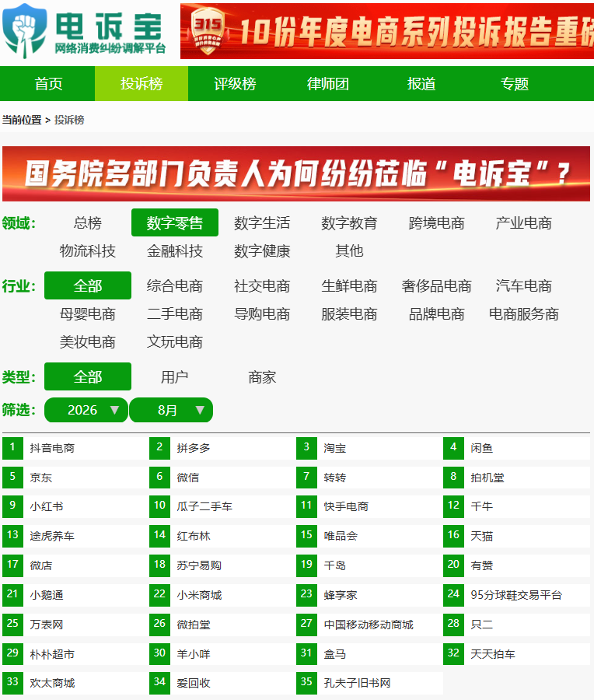594x700 pixels.
Task: Switch to the 报道 nav tab
Action: [421, 83]
